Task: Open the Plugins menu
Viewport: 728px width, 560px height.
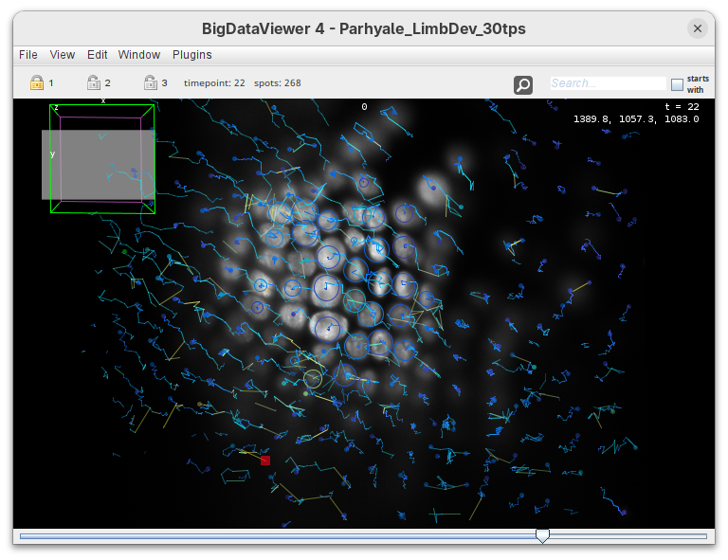Action: coord(191,55)
